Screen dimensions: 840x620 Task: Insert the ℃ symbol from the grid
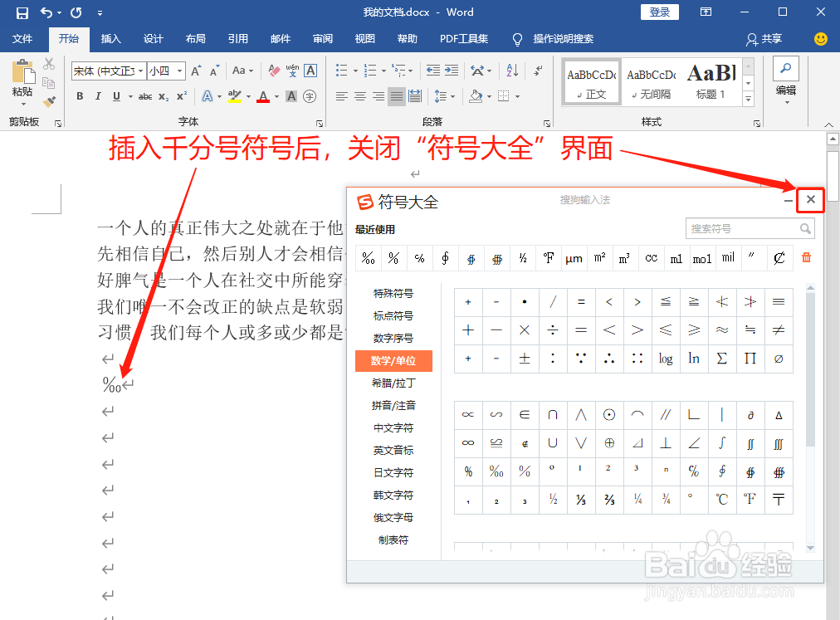[721, 500]
